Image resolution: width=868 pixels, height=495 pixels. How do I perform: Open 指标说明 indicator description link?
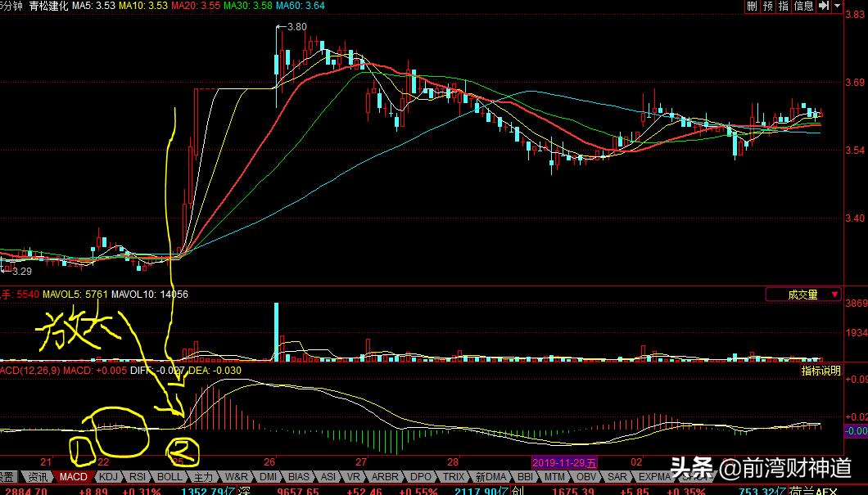[x=821, y=371]
